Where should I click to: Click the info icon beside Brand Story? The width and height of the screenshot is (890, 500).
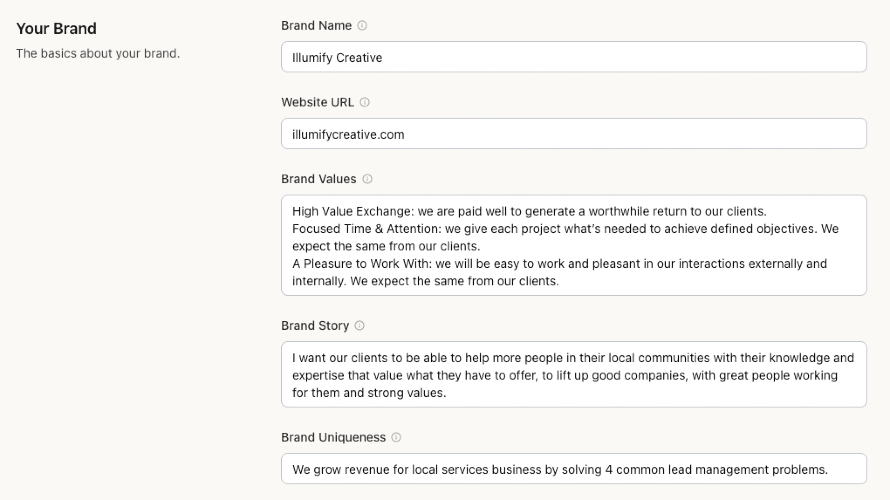360,326
